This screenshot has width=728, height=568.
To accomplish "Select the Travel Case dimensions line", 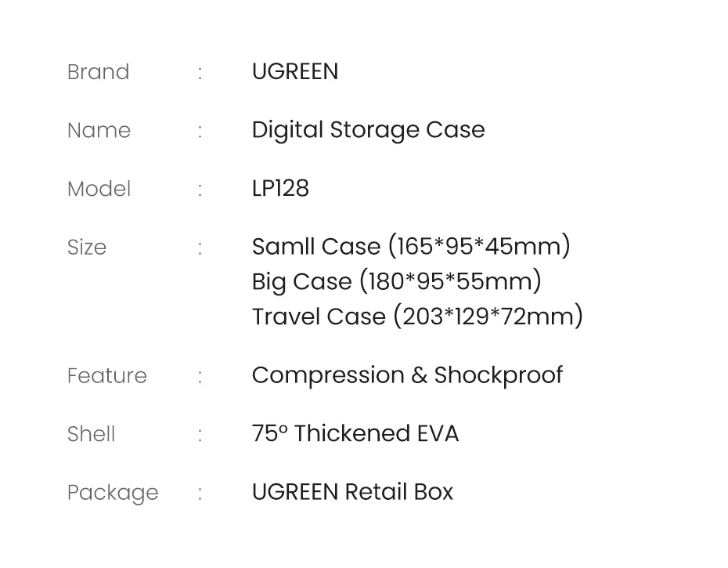I will (x=417, y=317).
